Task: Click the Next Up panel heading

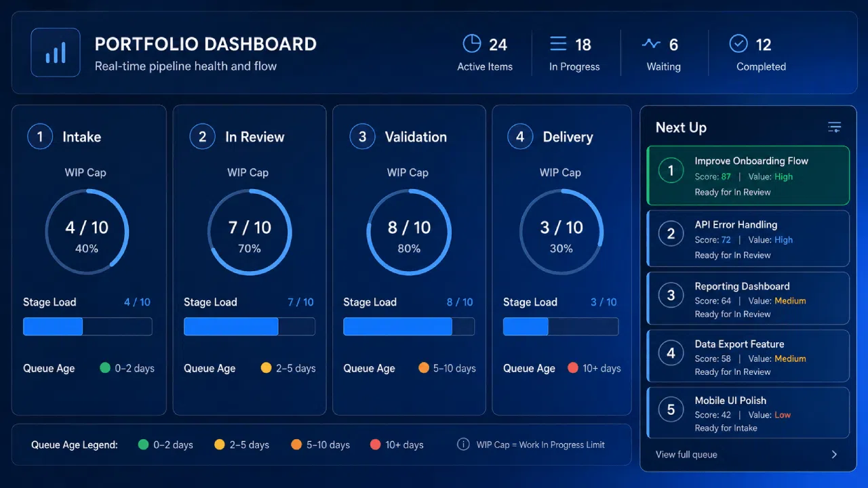Action: (681, 127)
